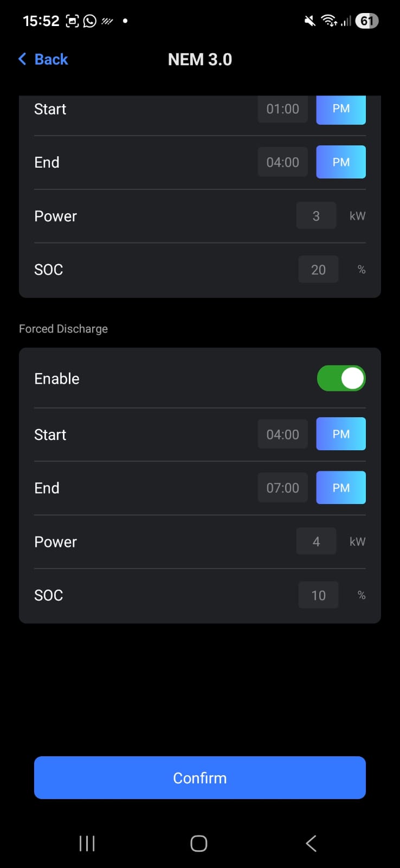Image resolution: width=400 pixels, height=868 pixels.
Task: Edit the Forced Discharge Power field showing 4
Action: [x=316, y=541]
